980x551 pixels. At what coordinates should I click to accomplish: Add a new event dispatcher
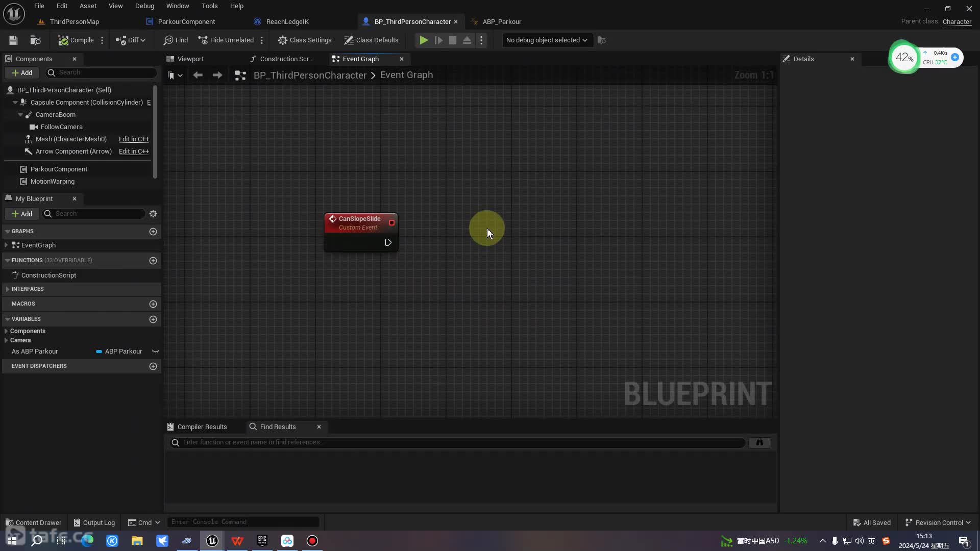153,366
